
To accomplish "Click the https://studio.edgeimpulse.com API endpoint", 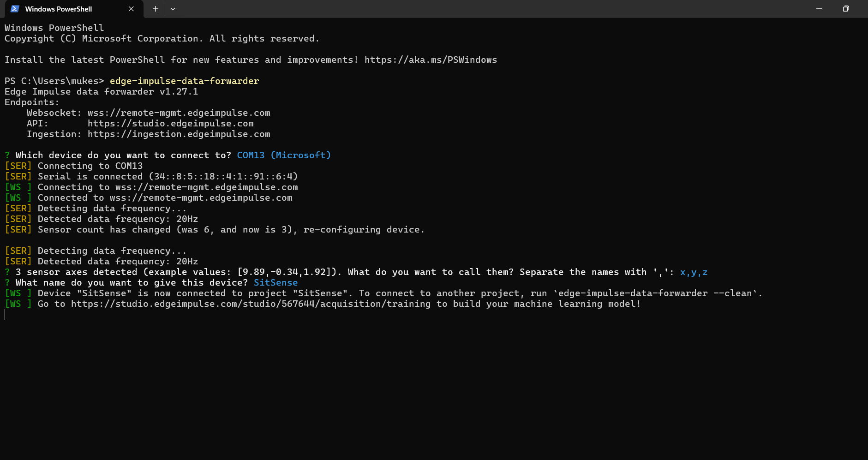I will [x=171, y=124].
